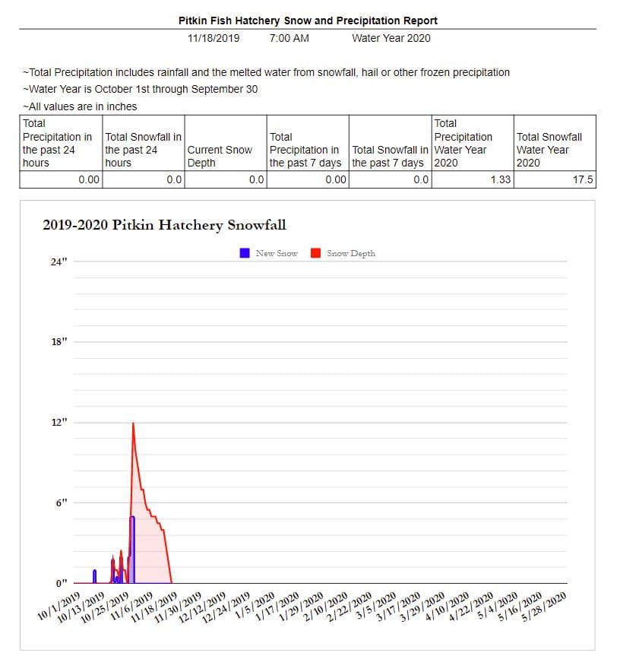
Task: Click the 2019-2020 Pitkin Hatchery Snowfall chart title
Action: [164, 225]
